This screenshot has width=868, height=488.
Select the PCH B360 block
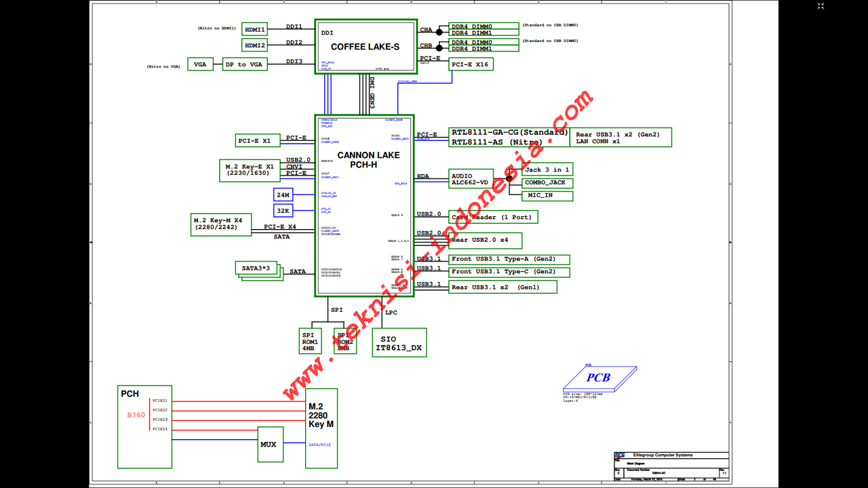click(144, 426)
